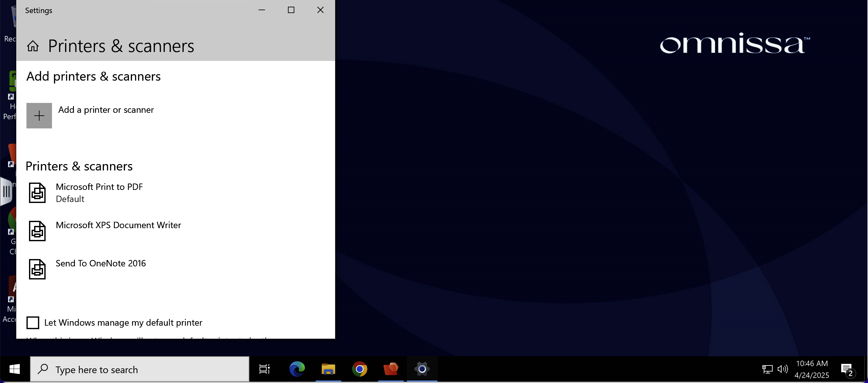Screen dimensions: 868x383
Task: Select Microsoft XPS Document Writer entry
Action: point(118,225)
